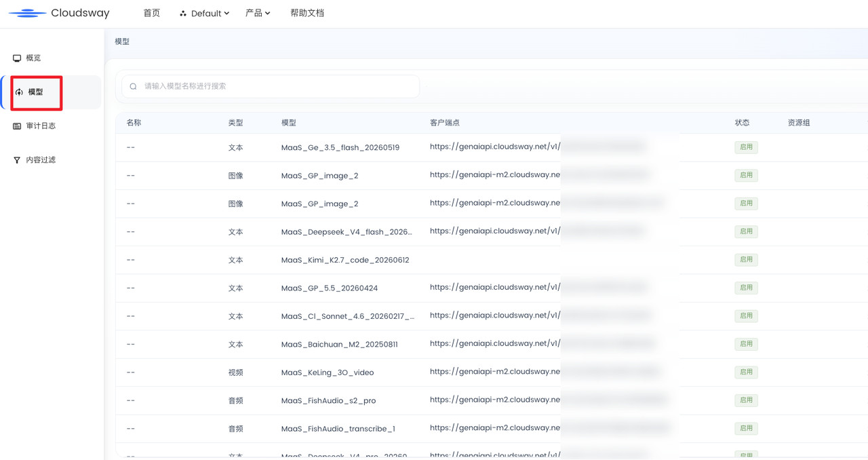Open the Default workspace dropdown

point(205,13)
